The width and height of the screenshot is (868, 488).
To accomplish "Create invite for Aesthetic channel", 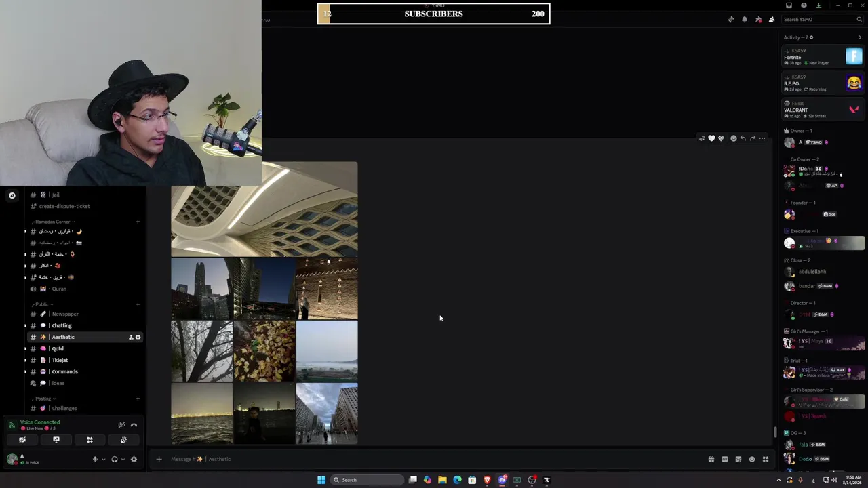I will point(131,337).
